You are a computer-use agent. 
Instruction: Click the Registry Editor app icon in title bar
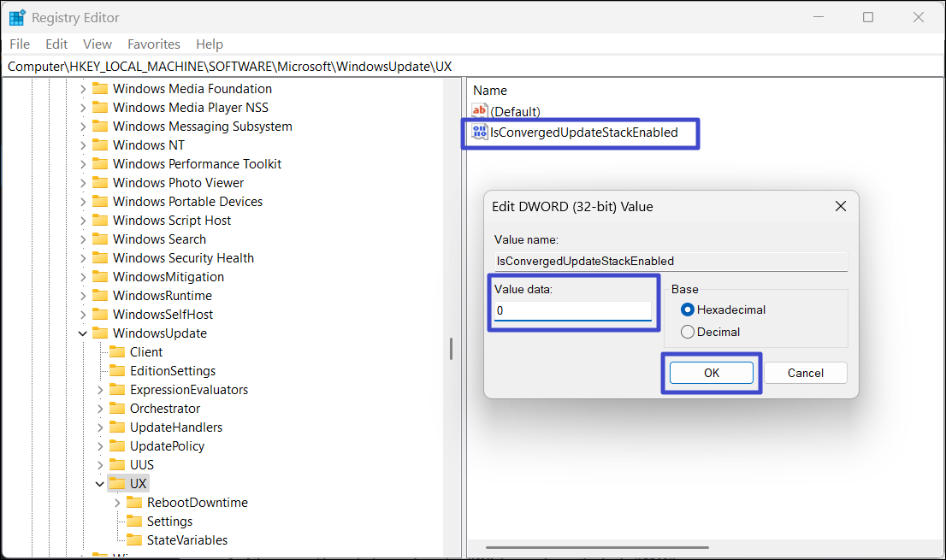pos(17,17)
